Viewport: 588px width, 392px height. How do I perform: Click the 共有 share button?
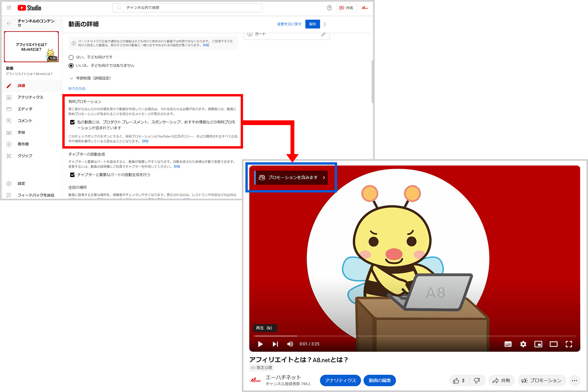click(x=501, y=381)
